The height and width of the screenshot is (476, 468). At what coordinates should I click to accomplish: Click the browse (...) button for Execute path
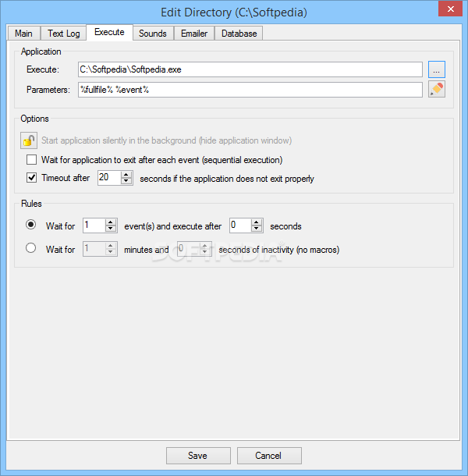[437, 69]
